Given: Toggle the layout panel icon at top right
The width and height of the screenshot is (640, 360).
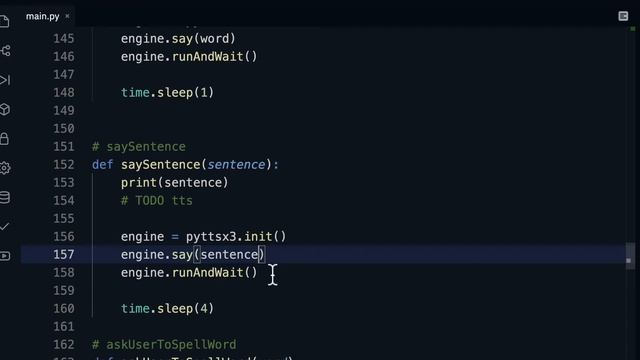Looking at the screenshot, I should tap(623, 16).
